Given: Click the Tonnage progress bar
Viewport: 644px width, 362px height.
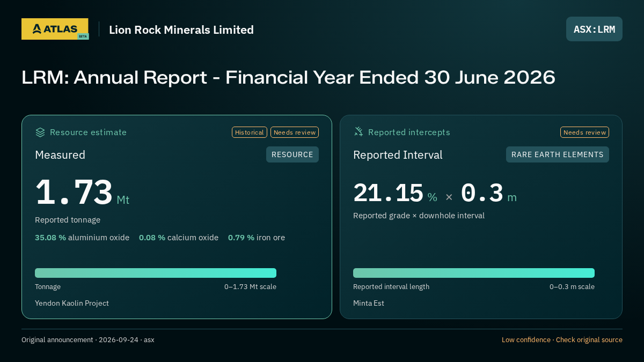Looking at the screenshot, I should click(156, 273).
